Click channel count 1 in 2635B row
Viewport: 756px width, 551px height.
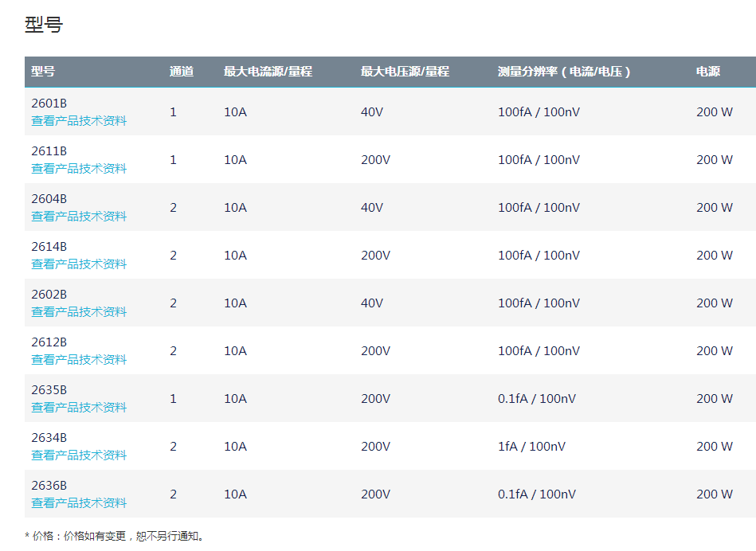tap(173, 398)
